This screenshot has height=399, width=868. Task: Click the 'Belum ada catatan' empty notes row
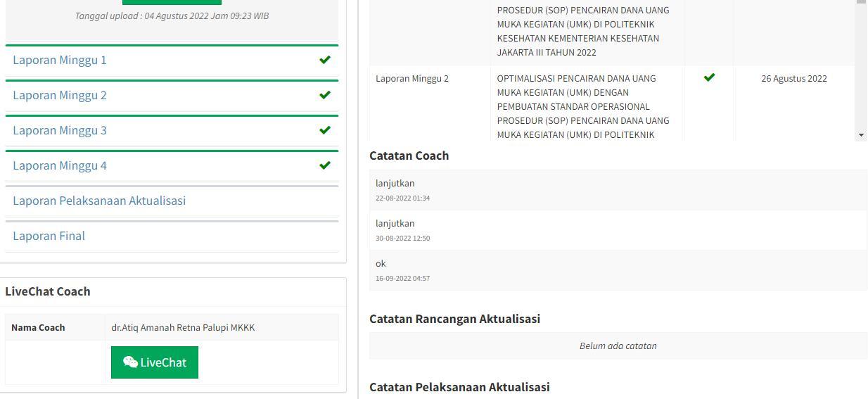click(618, 346)
